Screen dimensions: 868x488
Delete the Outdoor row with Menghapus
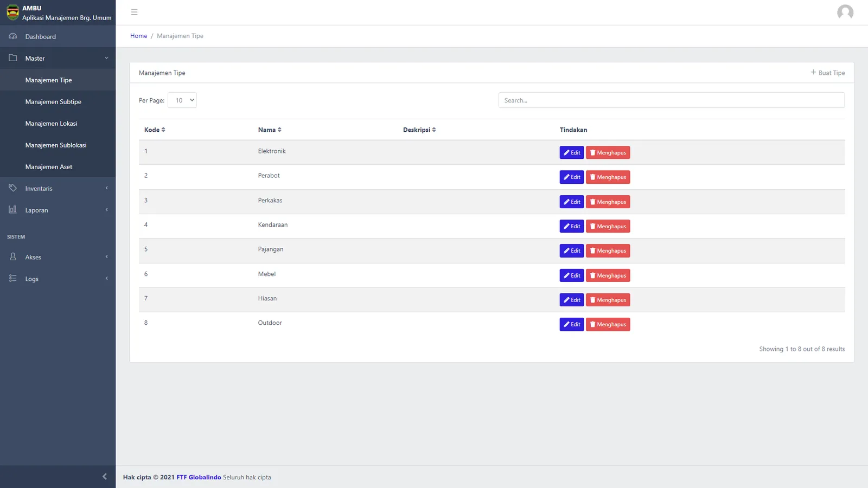click(x=608, y=324)
